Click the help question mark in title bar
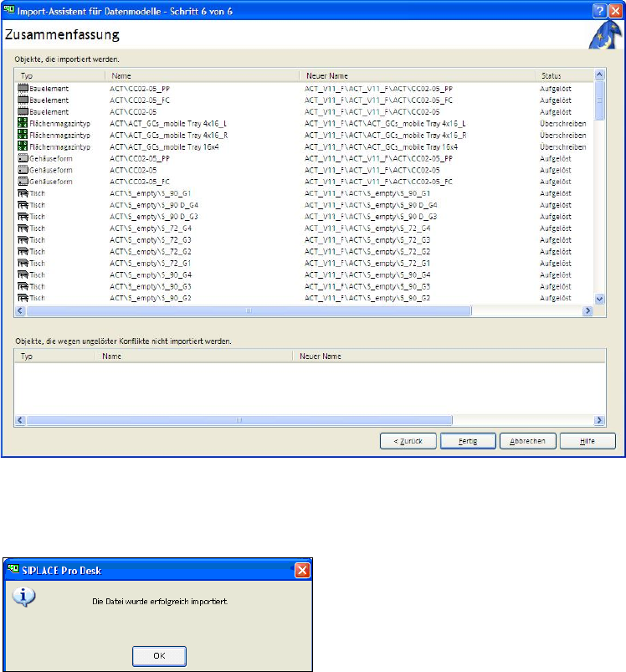The width and height of the screenshot is (626, 672). tap(599, 11)
